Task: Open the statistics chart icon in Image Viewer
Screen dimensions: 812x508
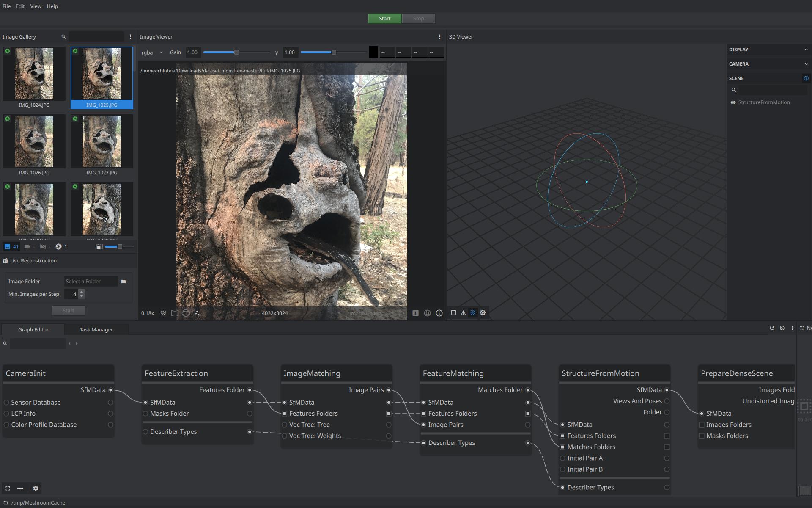Action: click(415, 313)
